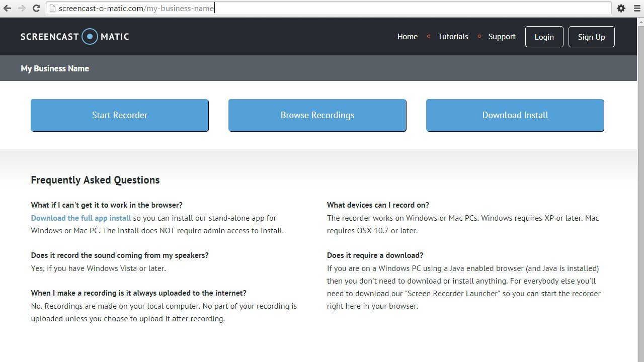This screenshot has width=644, height=362.
Task: Click 'Yes, if you have Windows Vista or later.' answer
Action: pos(98,268)
